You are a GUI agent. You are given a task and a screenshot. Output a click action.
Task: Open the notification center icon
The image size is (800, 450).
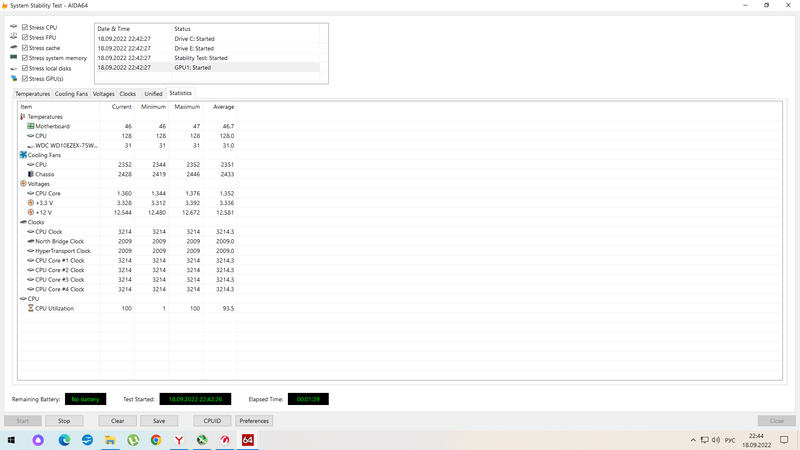784,440
